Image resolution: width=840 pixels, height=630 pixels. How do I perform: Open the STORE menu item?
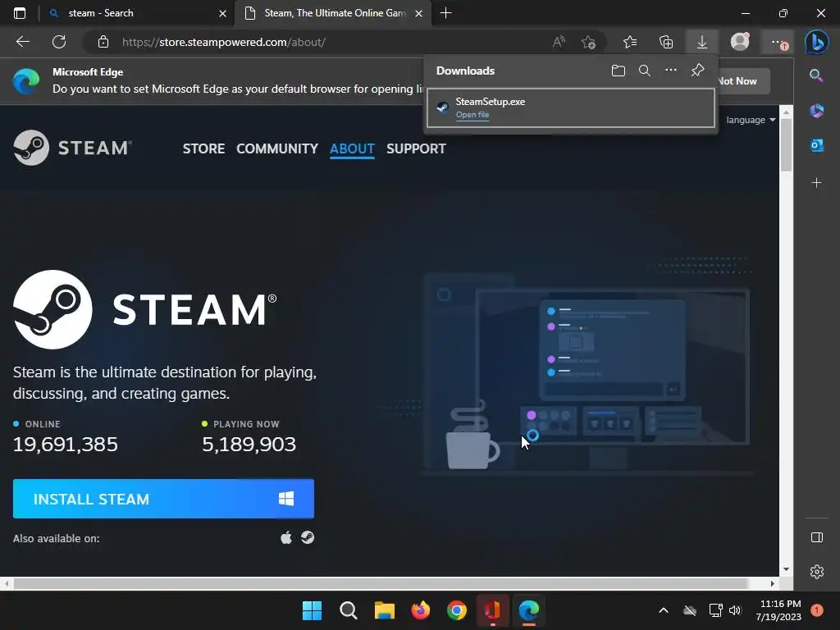coord(203,148)
